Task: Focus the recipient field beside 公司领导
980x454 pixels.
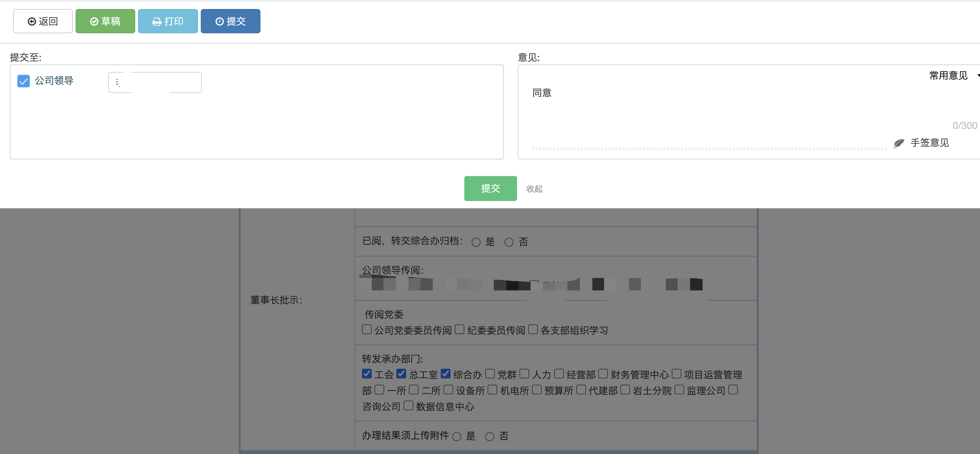Action: (155, 82)
